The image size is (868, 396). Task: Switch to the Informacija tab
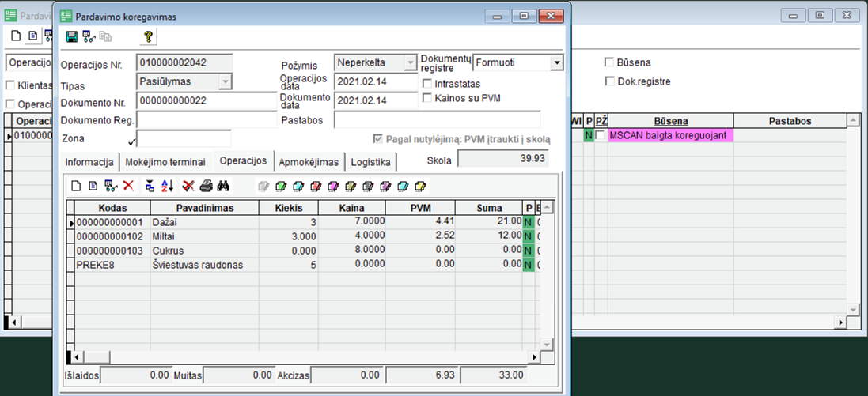coord(89,162)
